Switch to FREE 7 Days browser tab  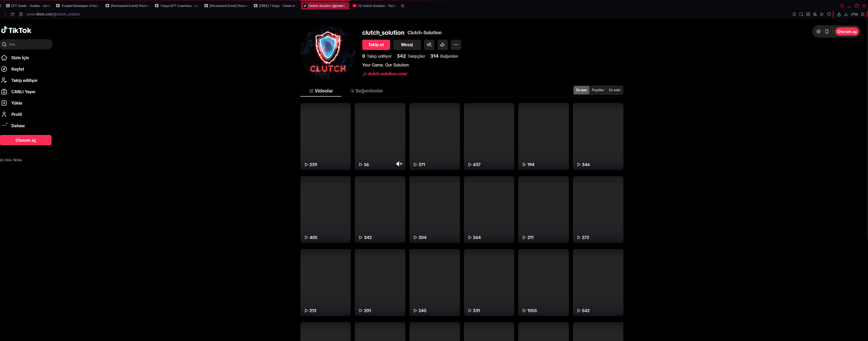(x=276, y=6)
